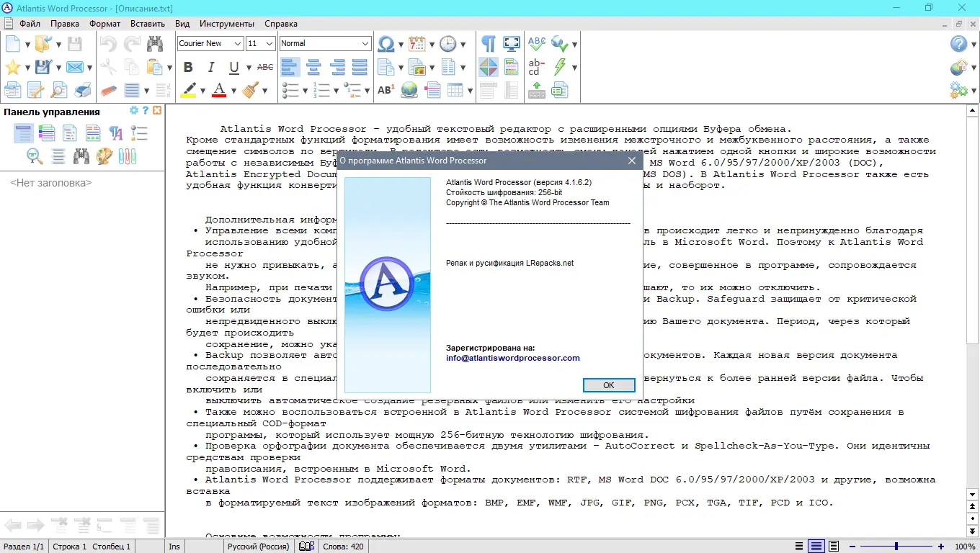Click the pink eraser Clear Formatting icon

coord(109,90)
